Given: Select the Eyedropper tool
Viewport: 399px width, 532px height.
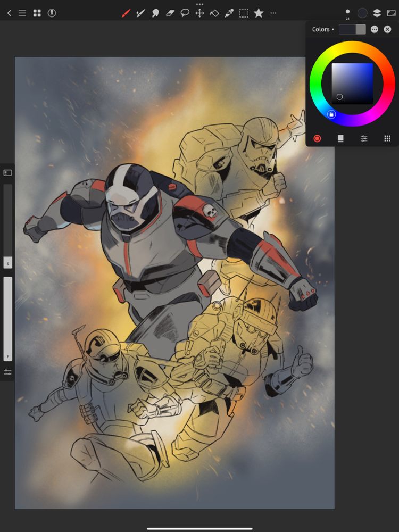Looking at the screenshot, I should pyautogui.click(x=229, y=13).
